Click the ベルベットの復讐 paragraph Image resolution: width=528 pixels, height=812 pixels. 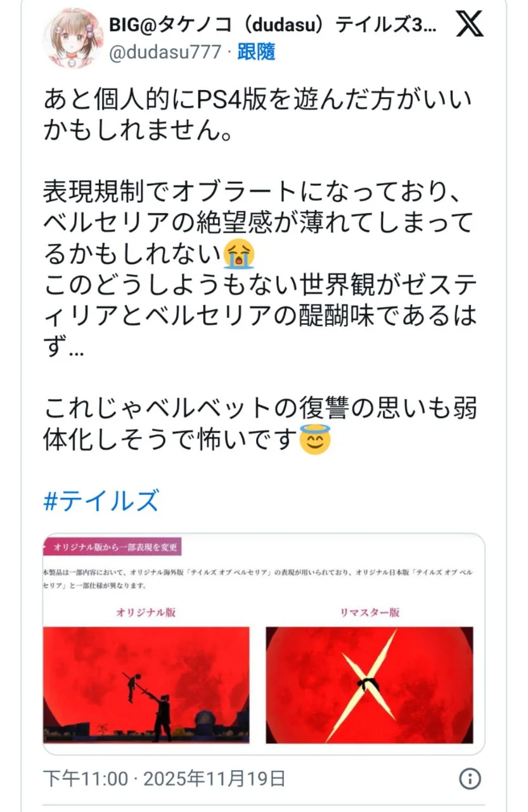point(259,424)
